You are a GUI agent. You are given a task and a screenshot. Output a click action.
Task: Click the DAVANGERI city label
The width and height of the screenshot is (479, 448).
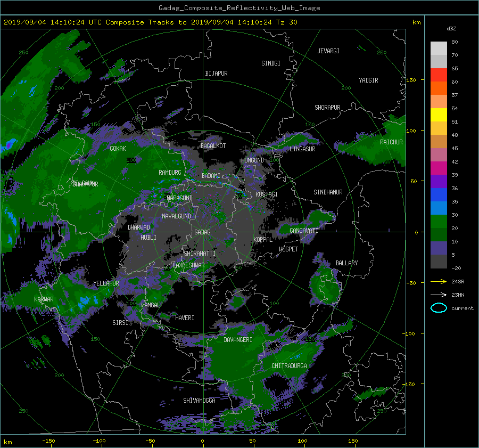click(x=238, y=340)
